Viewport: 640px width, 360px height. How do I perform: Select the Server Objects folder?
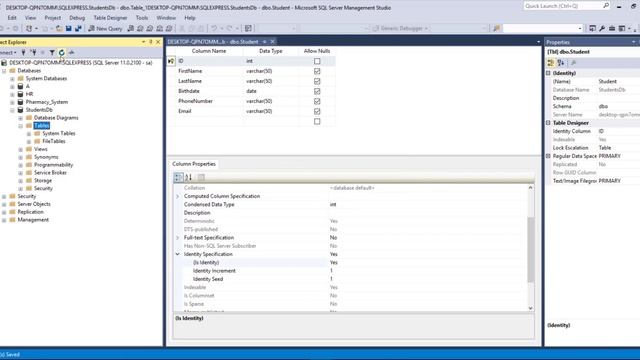pos(34,204)
